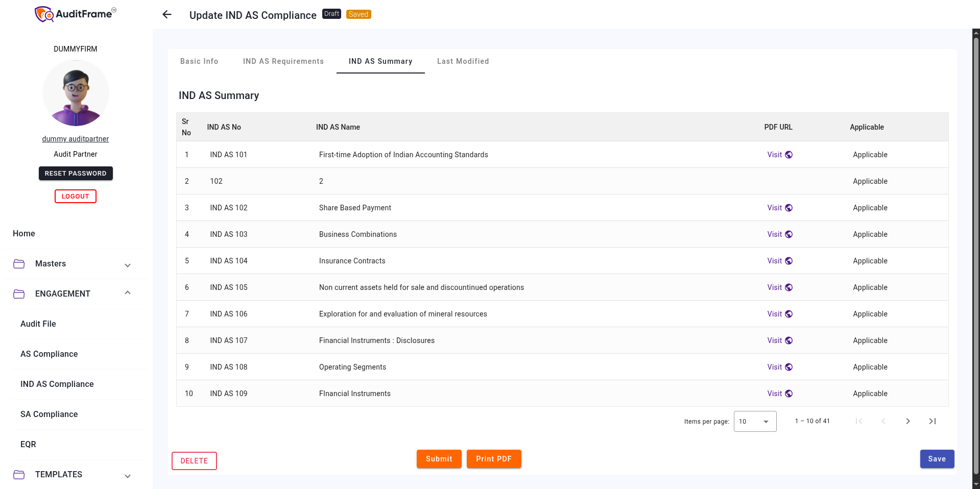Open Items per page dropdown
980x489 pixels.
click(755, 422)
